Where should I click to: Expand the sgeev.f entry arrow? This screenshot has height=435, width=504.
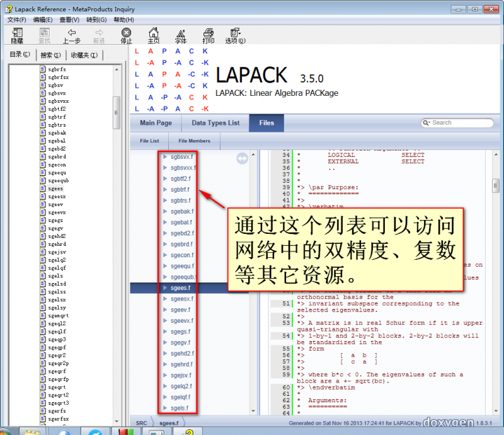pyautogui.click(x=165, y=310)
